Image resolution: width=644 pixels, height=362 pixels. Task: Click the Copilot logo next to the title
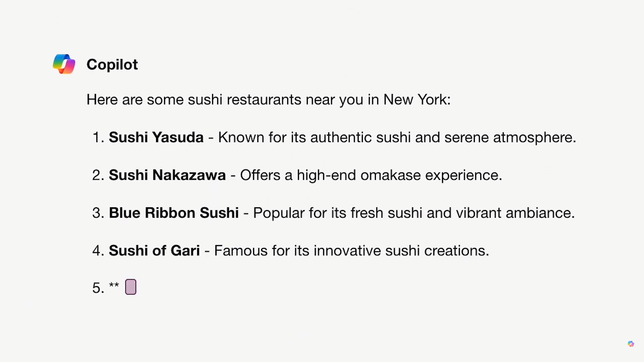[x=64, y=64]
